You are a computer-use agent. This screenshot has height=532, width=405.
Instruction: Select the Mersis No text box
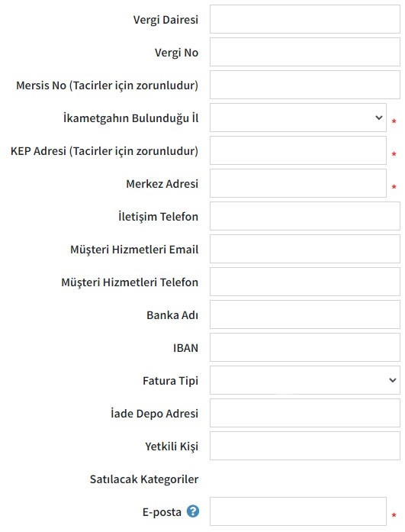[x=304, y=85]
